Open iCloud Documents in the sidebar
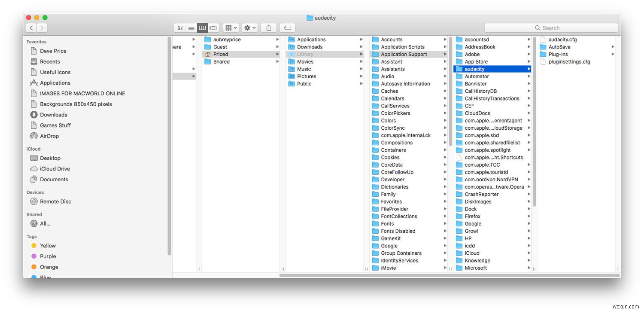This screenshot has height=311, width=644. (54, 180)
